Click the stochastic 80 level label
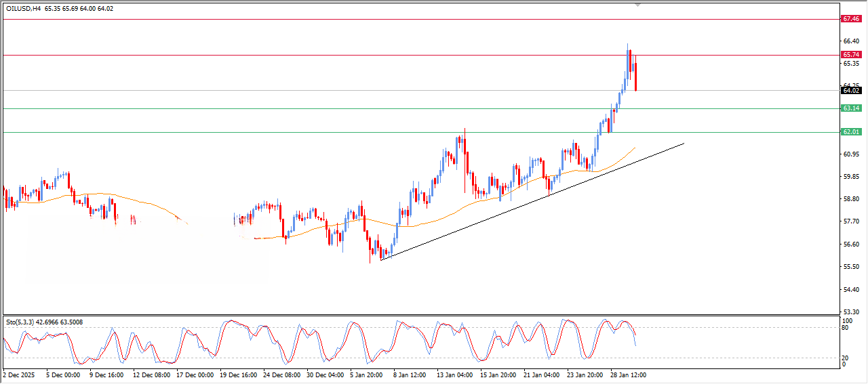The height and width of the screenshot is (384, 868). point(846,328)
